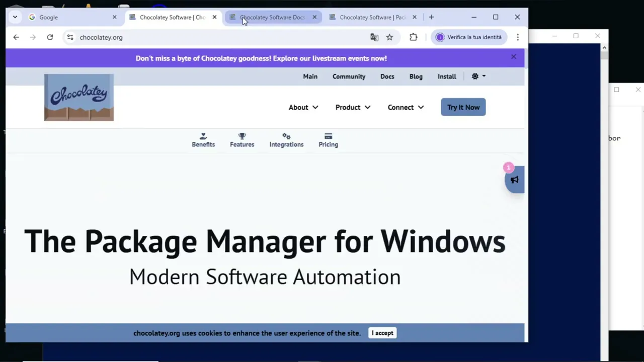Open Chrome three-dot menu
This screenshot has width=644, height=362.
(x=518, y=37)
